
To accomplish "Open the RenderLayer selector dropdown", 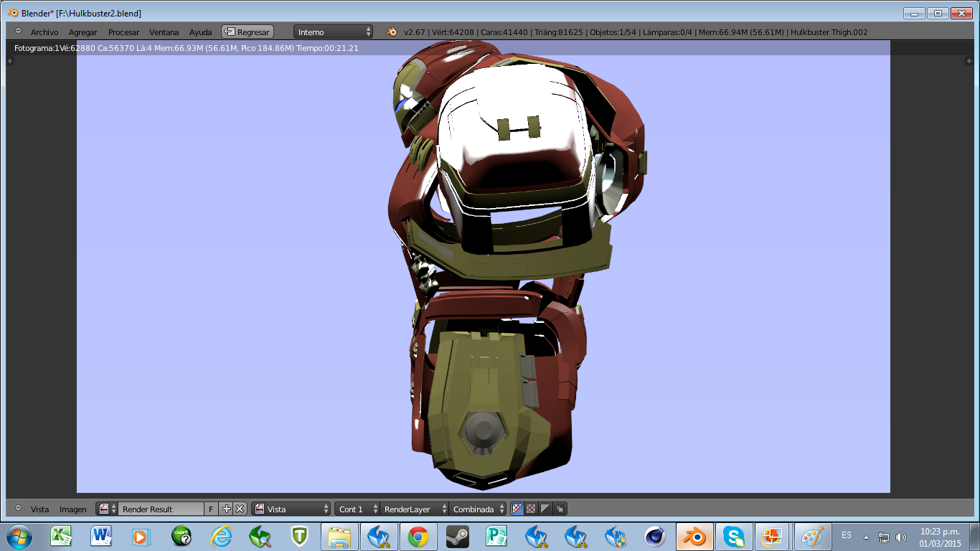I will [x=414, y=509].
